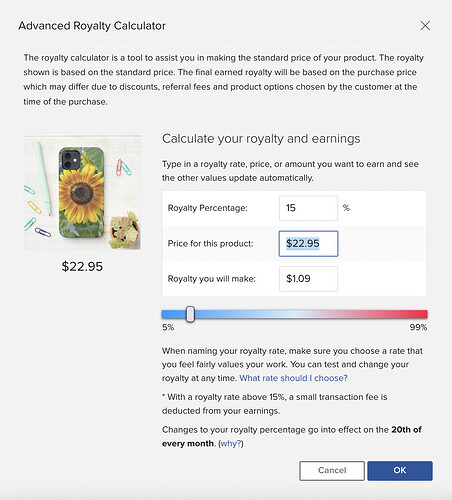452x500 pixels.
Task: Click the 99% maximum slider label
Action: 418,327
